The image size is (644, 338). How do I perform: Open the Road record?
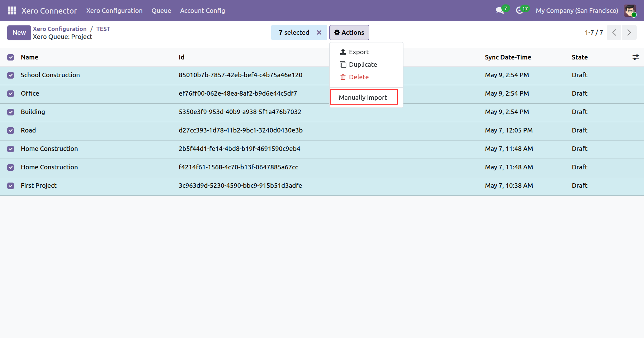tap(28, 130)
